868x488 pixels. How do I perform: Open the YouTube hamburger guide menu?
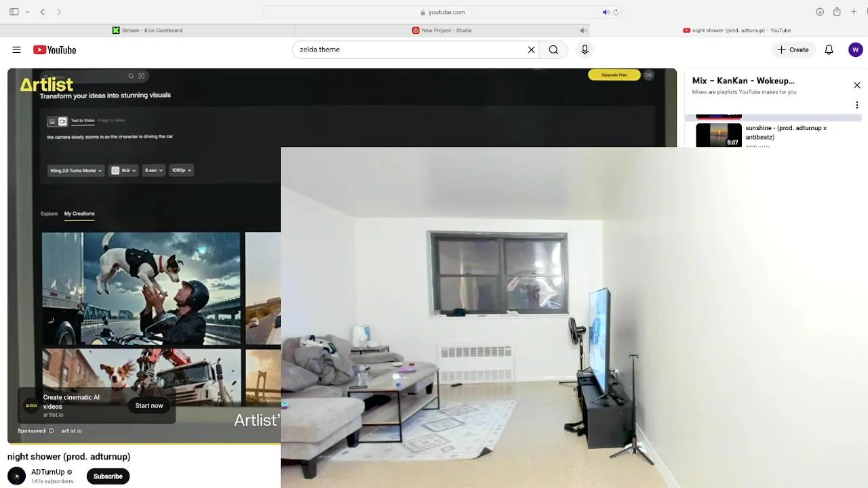16,49
